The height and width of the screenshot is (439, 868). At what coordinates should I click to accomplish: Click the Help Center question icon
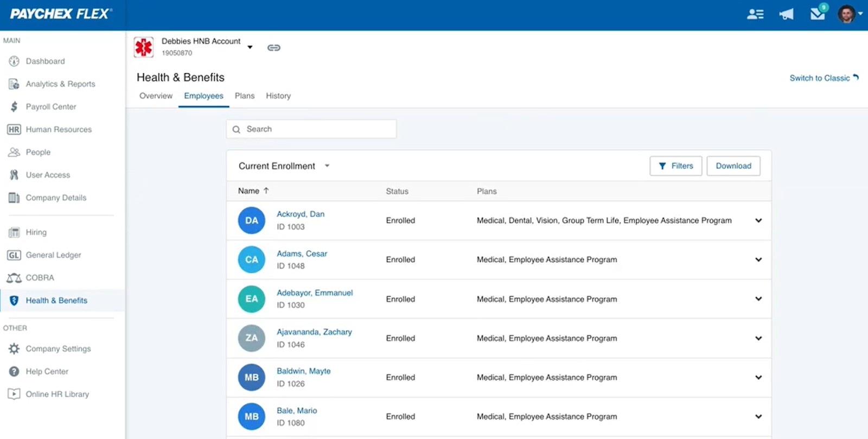point(14,372)
